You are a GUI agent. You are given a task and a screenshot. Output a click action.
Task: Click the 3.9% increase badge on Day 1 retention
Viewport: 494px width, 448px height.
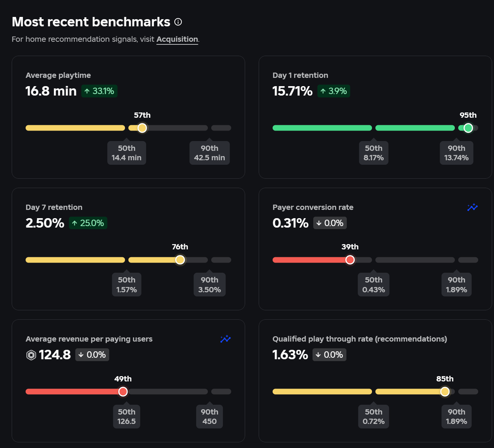334,91
